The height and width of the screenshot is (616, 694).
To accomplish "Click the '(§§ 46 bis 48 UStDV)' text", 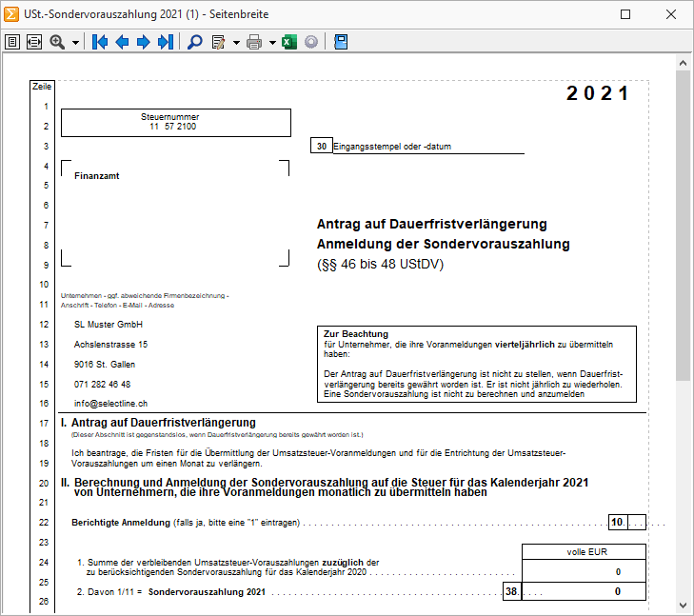I will coord(380,264).
